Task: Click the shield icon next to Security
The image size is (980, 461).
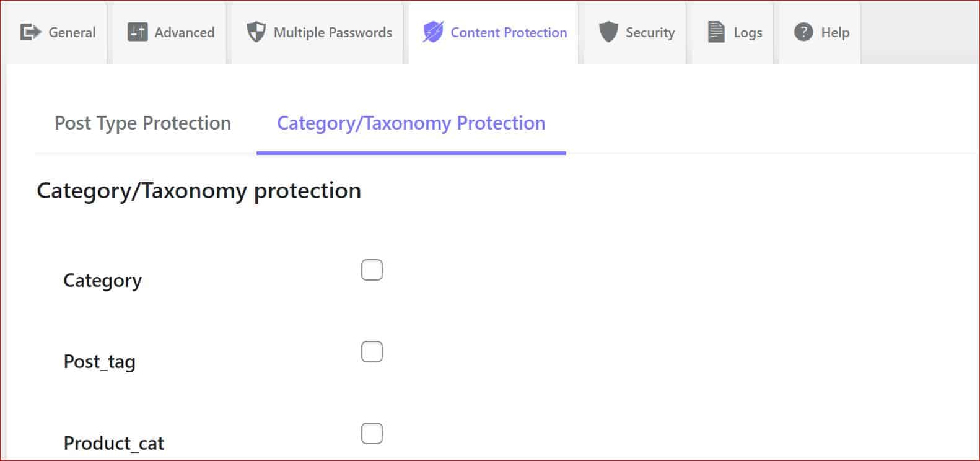Action: (607, 32)
